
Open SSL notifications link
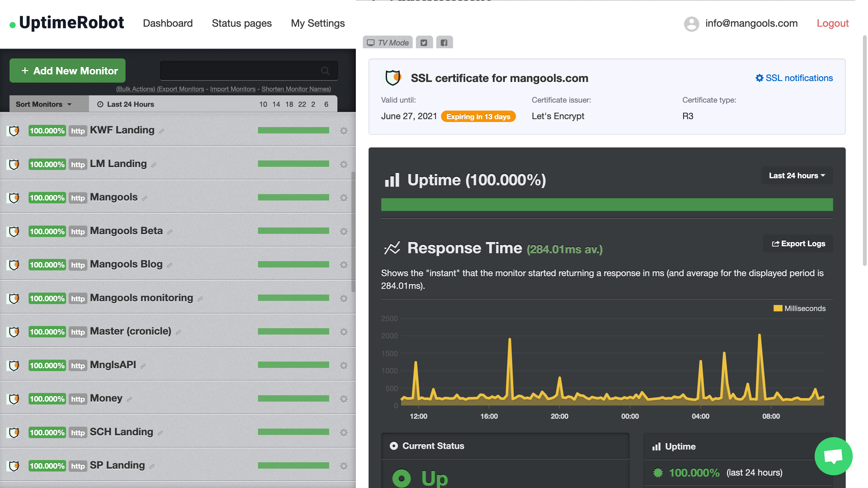point(794,78)
